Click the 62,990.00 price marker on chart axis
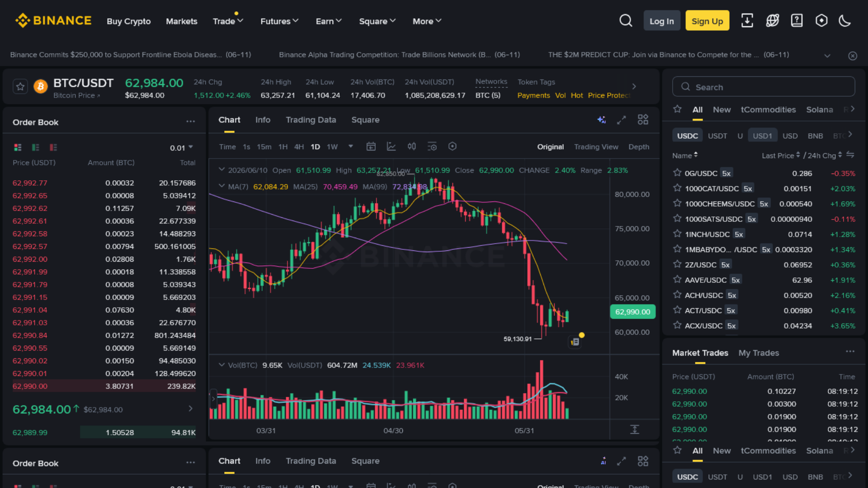 pos(632,312)
